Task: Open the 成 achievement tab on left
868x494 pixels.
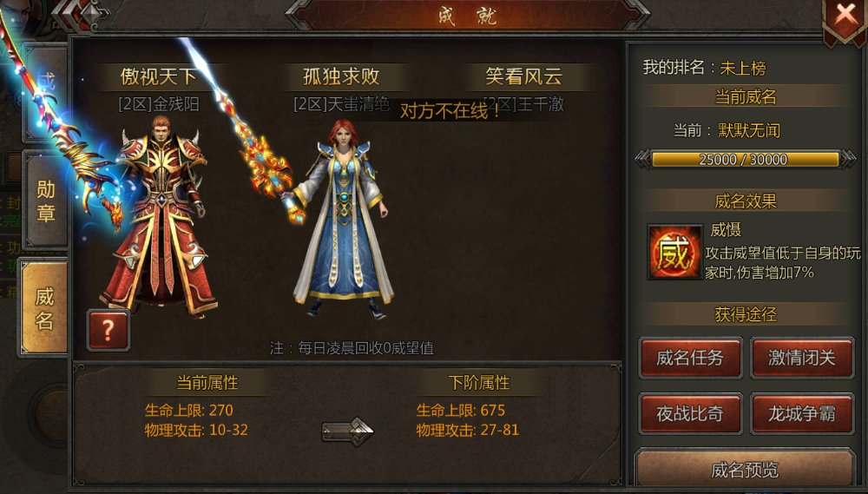Action: [47, 91]
